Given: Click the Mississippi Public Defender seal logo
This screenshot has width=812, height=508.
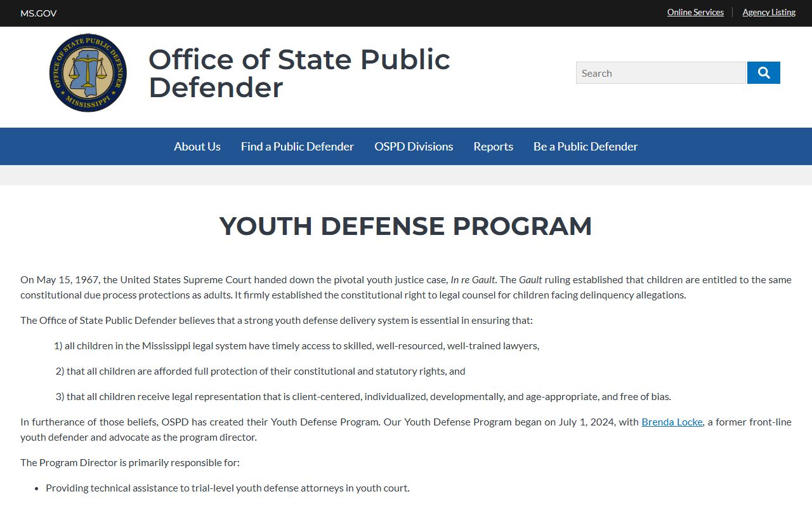Looking at the screenshot, I should pyautogui.click(x=88, y=73).
